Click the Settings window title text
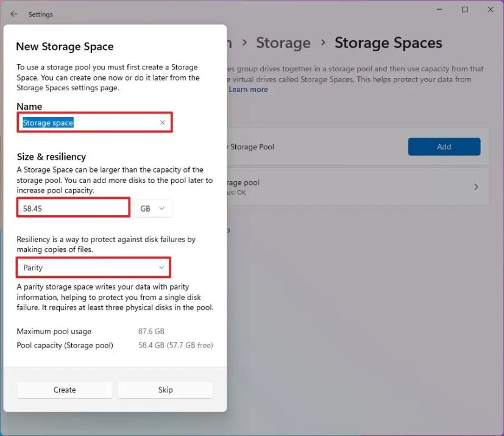The width and height of the screenshot is (504, 436). coord(40,14)
